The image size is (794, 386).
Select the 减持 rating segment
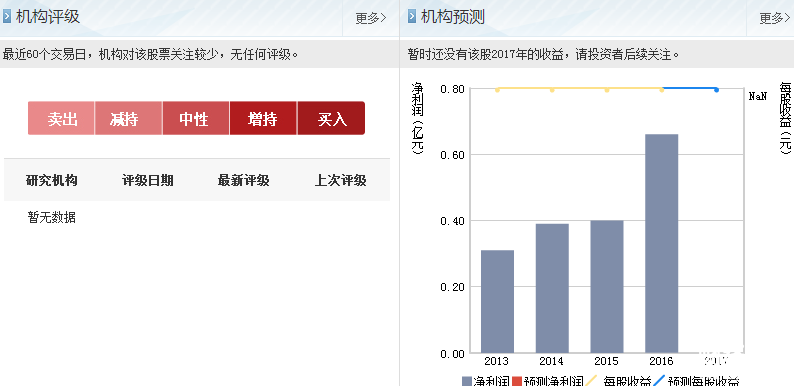[x=129, y=119]
